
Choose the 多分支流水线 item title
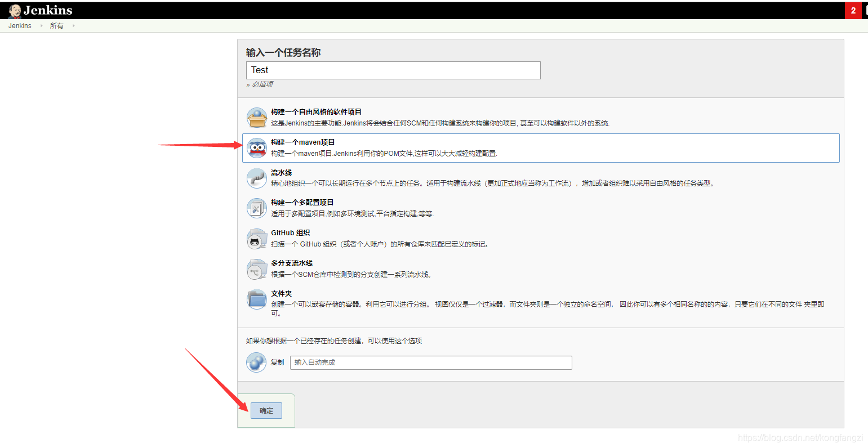point(292,263)
